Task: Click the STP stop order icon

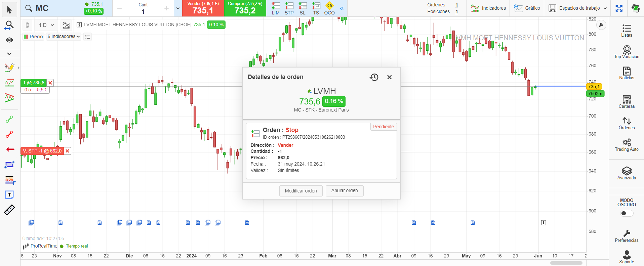Action: 289,8
